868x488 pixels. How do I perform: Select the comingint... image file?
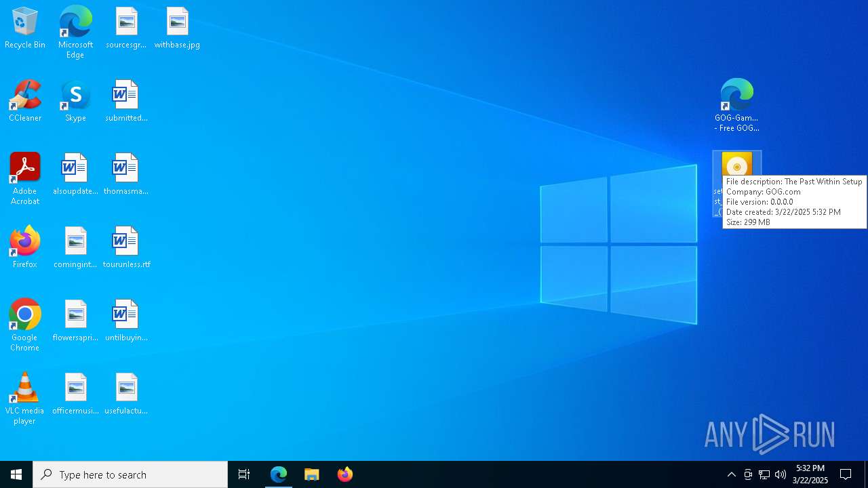pos(75,248)
